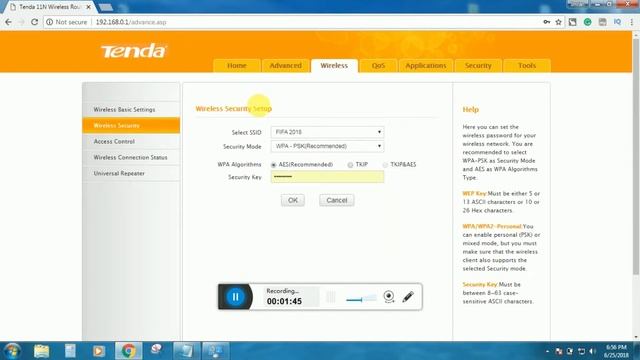Click the Help heading text
This screenshot has width=640, height=360.
point(471,109)
